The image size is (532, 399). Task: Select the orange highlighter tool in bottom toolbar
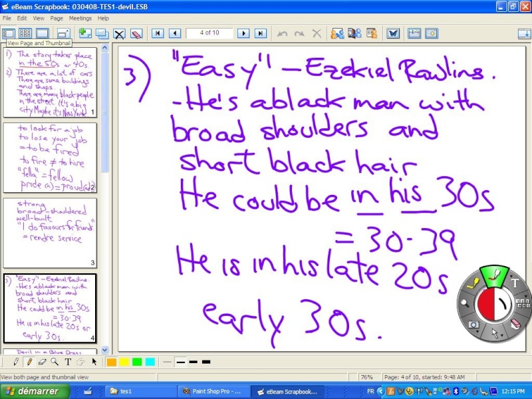coord(29,362)
